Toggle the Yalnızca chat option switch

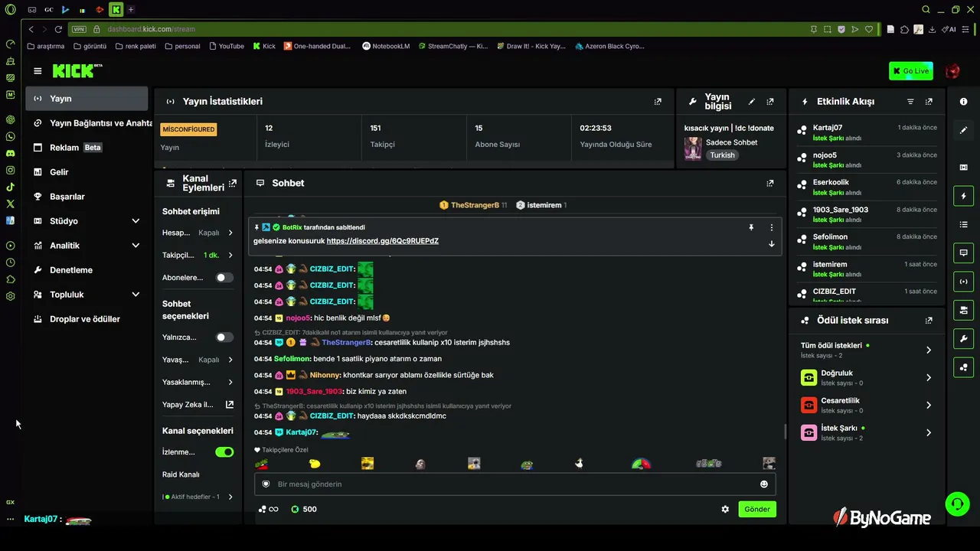224,337
